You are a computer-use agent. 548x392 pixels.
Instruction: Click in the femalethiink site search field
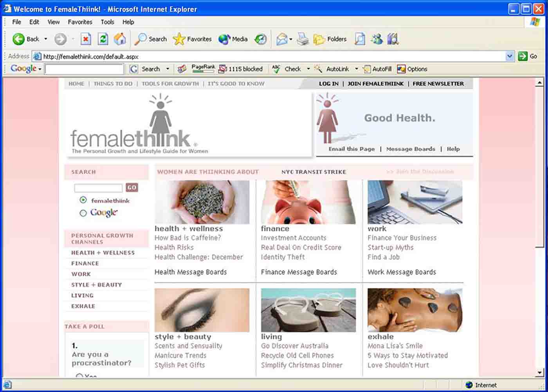tap(99, 188)
